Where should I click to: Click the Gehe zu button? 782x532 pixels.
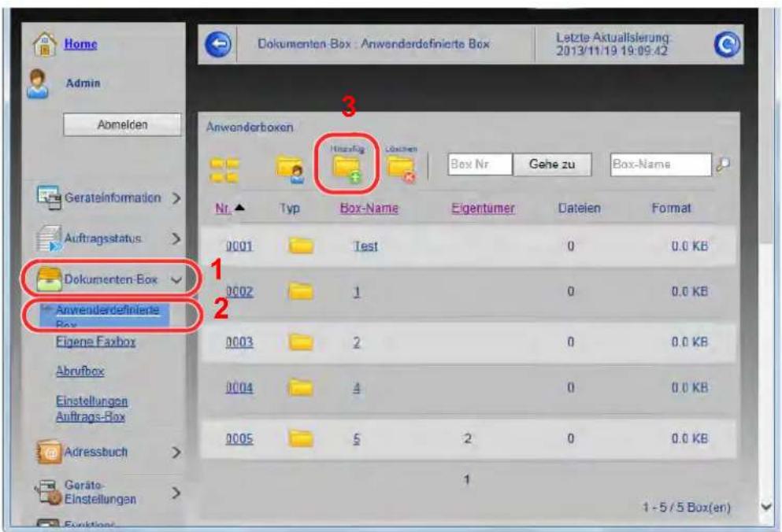552,164
